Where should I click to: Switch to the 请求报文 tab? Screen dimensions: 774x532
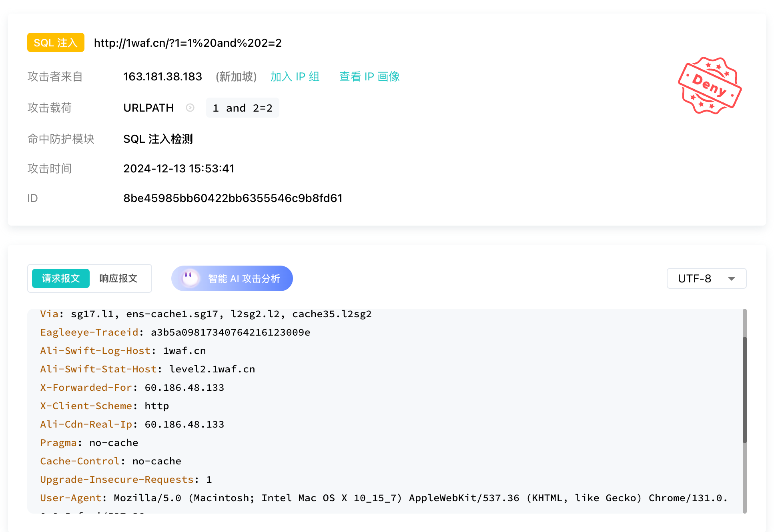click(x=61, y=278)
